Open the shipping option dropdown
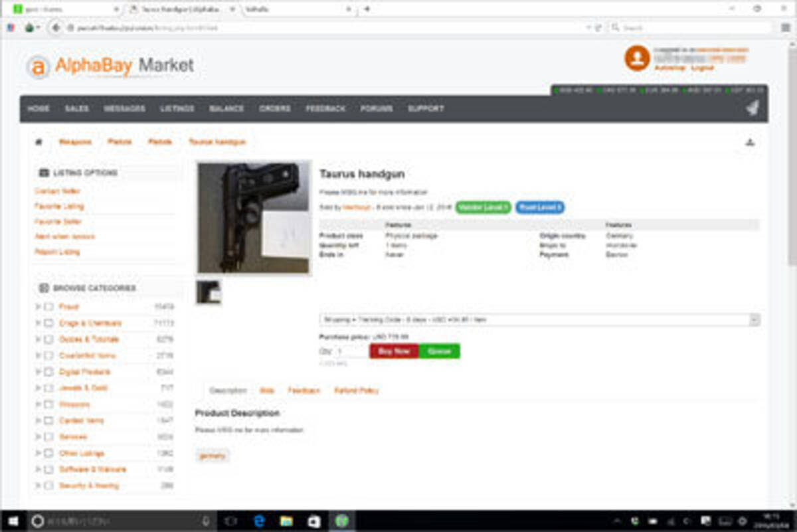This screenshot has width=797, height=532. (540, 320)
